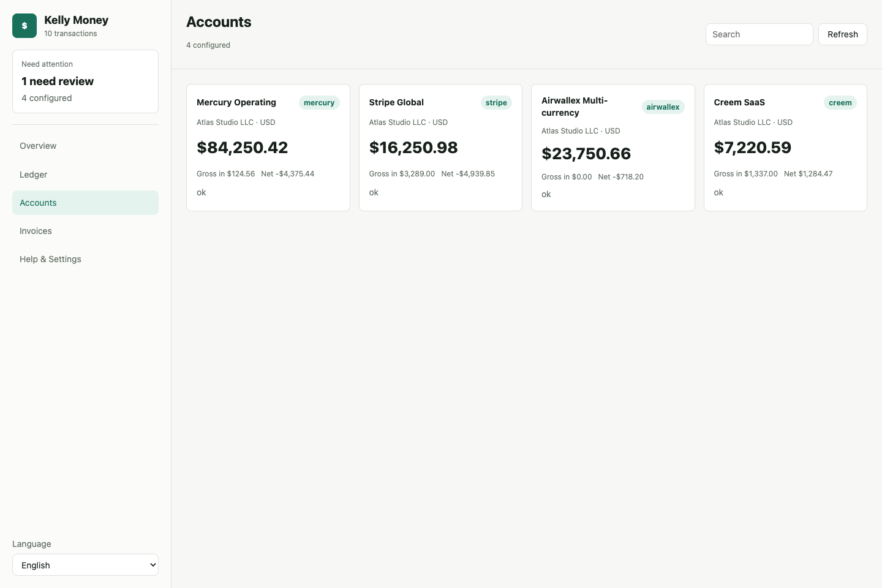The height and width of the screenshot is (588, 882).
Task: Click Net -$4,375.44 value
Action: tap(288, 174)
